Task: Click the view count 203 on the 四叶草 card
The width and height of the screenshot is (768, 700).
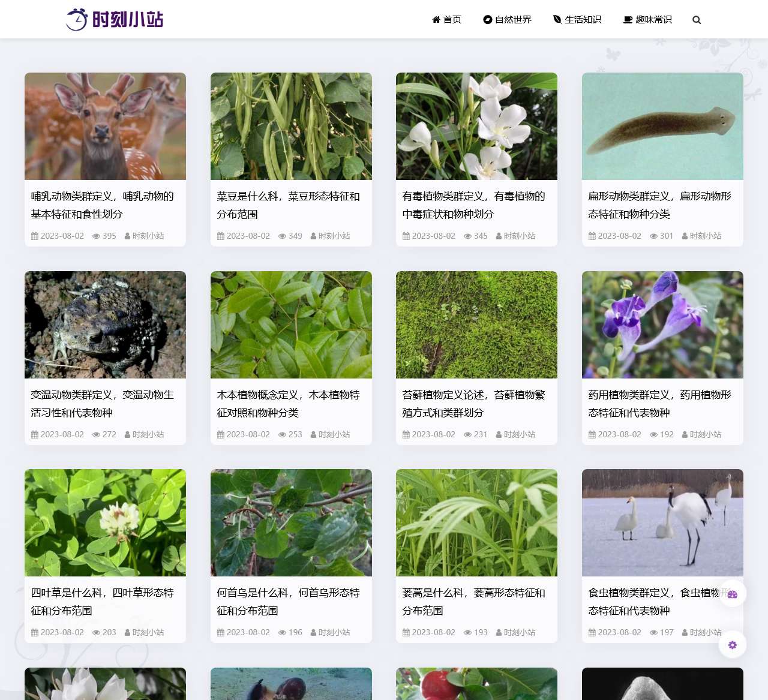Action: (x=109, y=633)
